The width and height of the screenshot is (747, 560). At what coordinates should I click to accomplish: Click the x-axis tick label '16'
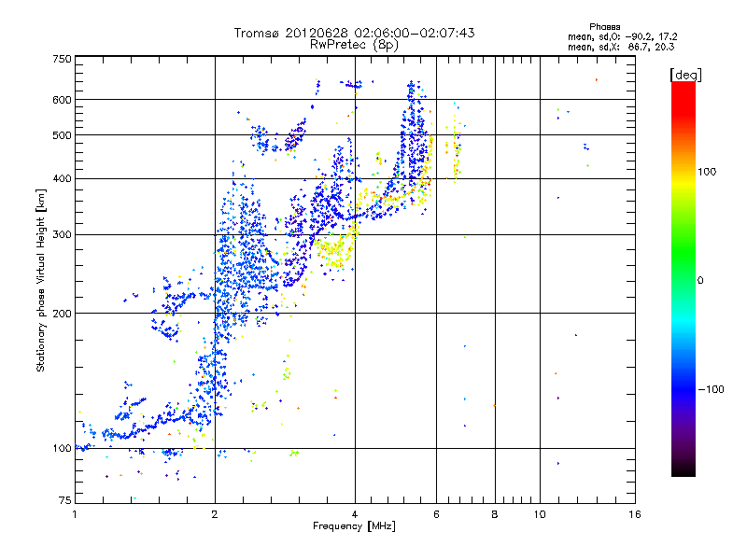pyautogui.click(x=635, y=514)
